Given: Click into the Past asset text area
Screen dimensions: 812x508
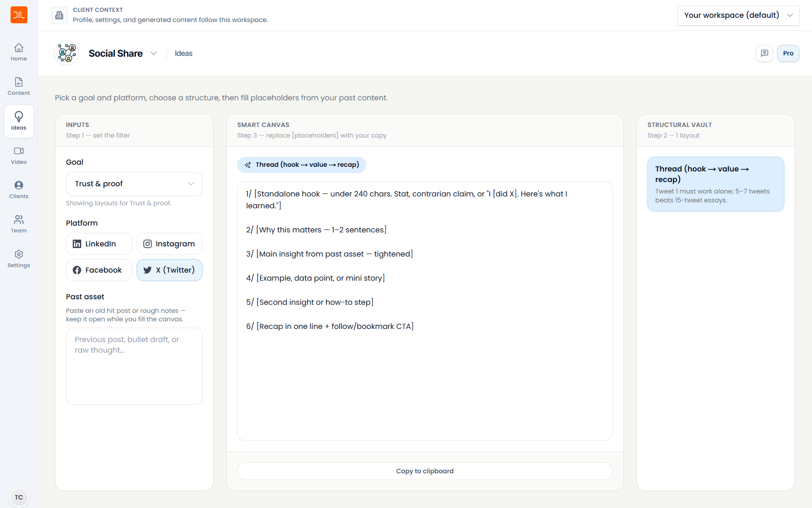Looking at the screenshot, I should point(134,366).
